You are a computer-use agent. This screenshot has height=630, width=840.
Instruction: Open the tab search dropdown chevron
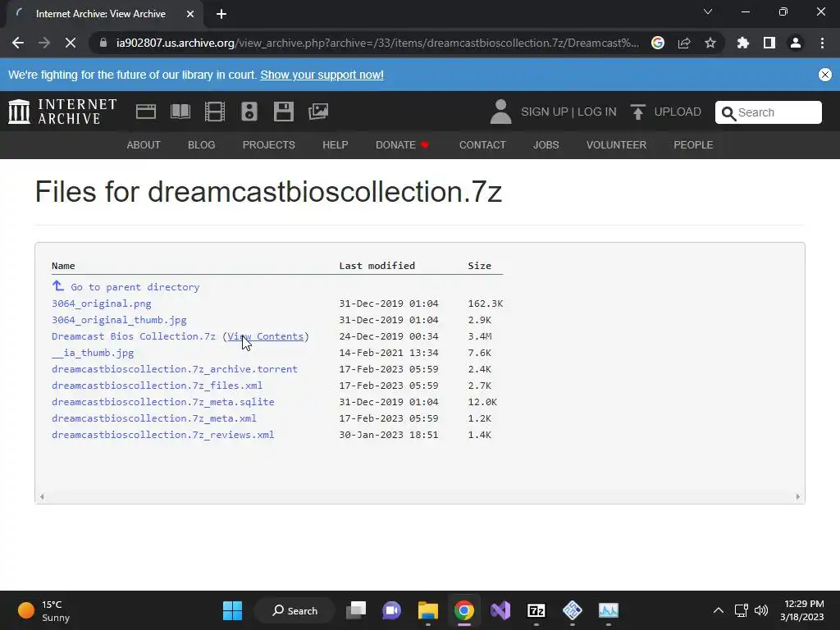708,11
